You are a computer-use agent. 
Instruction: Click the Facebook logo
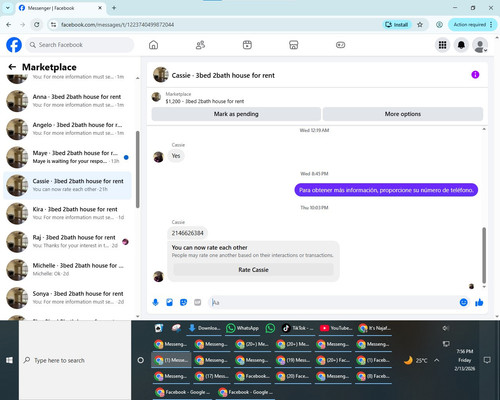pyautogui.click(x=14, y=45)
